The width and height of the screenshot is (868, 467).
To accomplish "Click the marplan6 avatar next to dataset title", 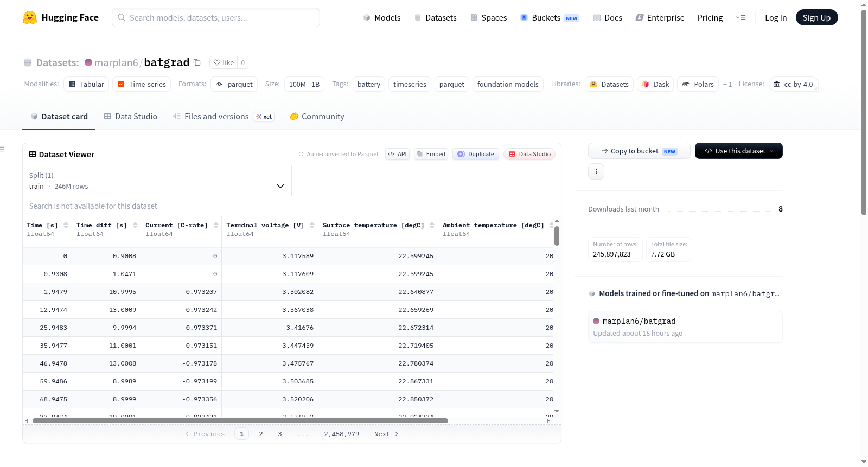I will (88, 62).
